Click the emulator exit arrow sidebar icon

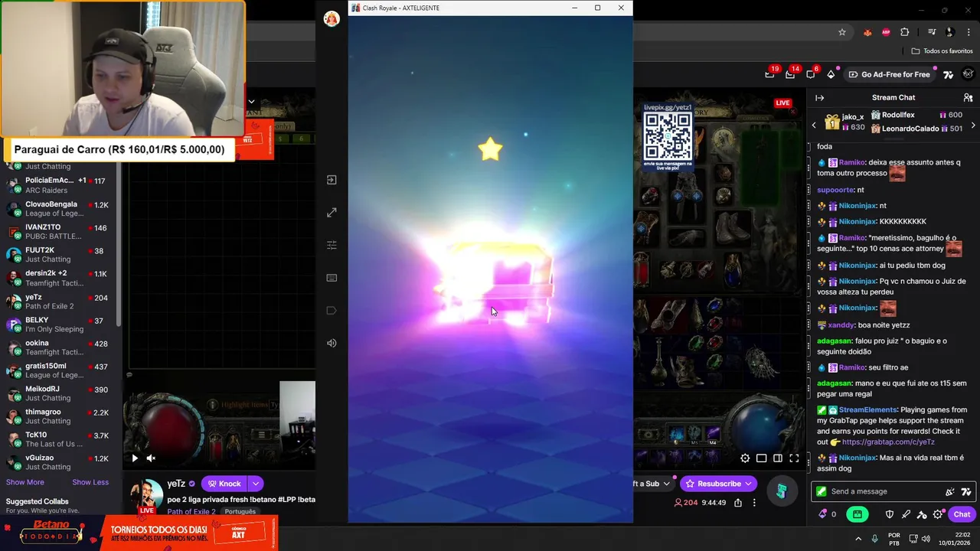pyautogui.click(x=332, y=180)
